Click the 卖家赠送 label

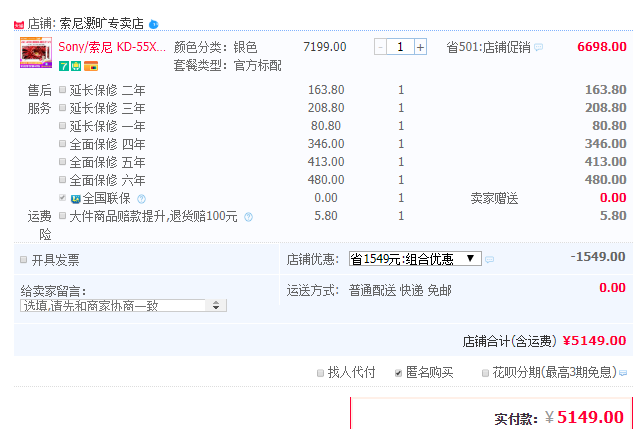[494, 198]
